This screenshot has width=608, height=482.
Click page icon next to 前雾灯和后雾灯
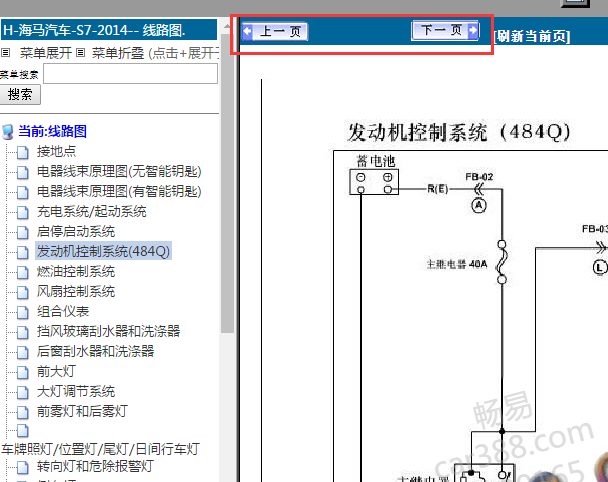[23, 413]
